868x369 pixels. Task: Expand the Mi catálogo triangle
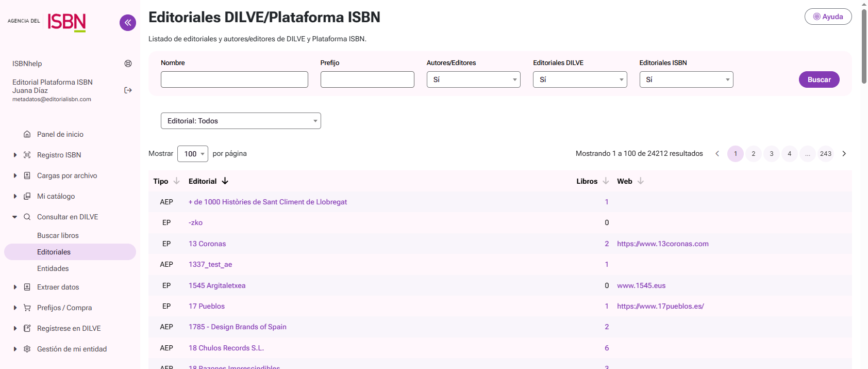click(x=15, y=196)
